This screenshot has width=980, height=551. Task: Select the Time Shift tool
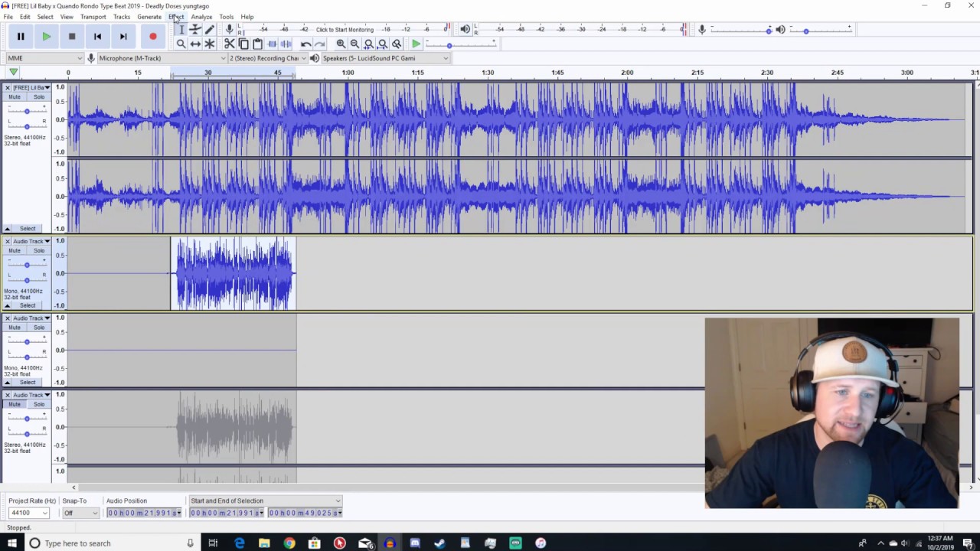tap(195, 44)
